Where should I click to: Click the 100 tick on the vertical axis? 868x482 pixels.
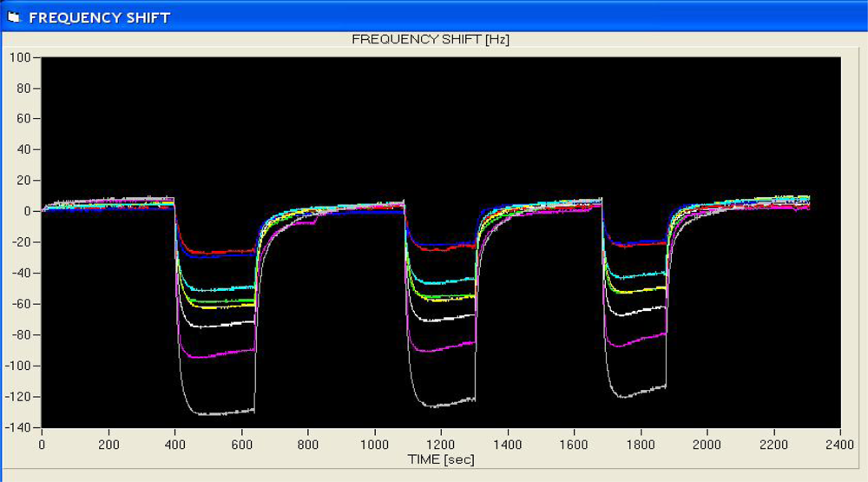pos(20,57)
